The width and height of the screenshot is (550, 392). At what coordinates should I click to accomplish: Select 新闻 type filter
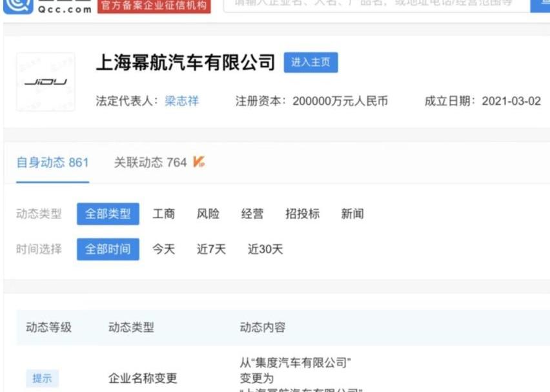[352, 214]
